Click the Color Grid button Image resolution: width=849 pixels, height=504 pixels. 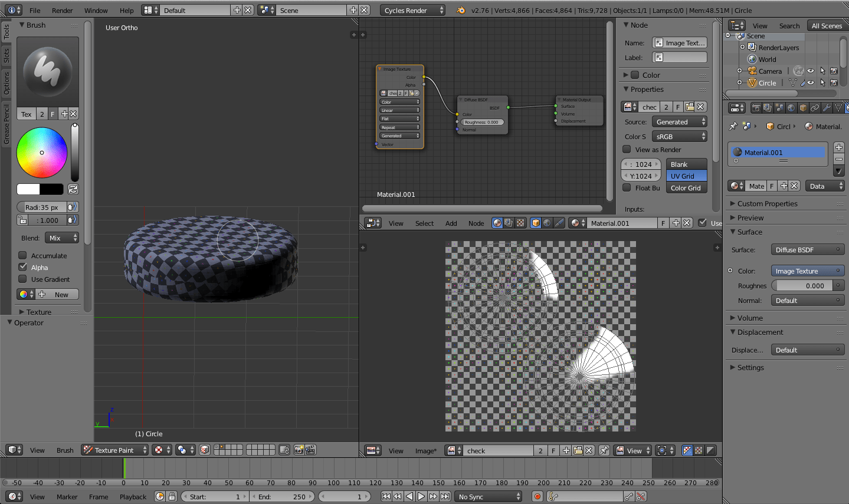click(x=686, y=188)
